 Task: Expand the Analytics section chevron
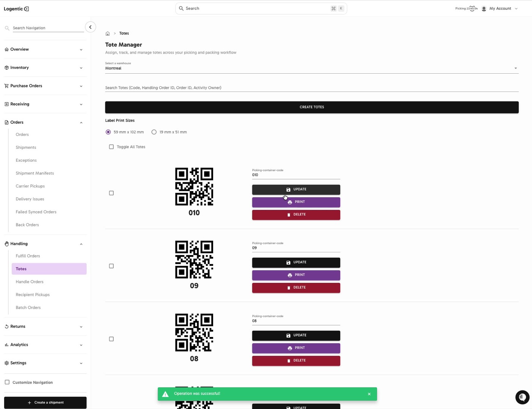click(81, 345)
